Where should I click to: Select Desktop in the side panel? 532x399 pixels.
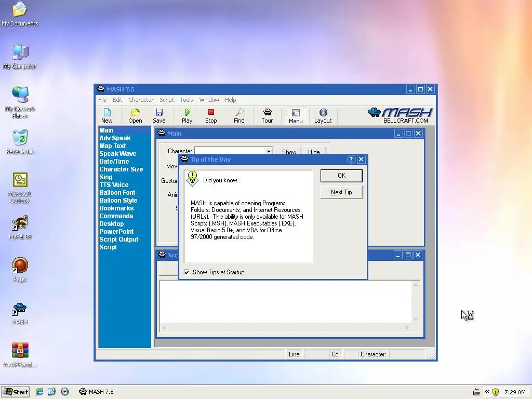(112, 224)
